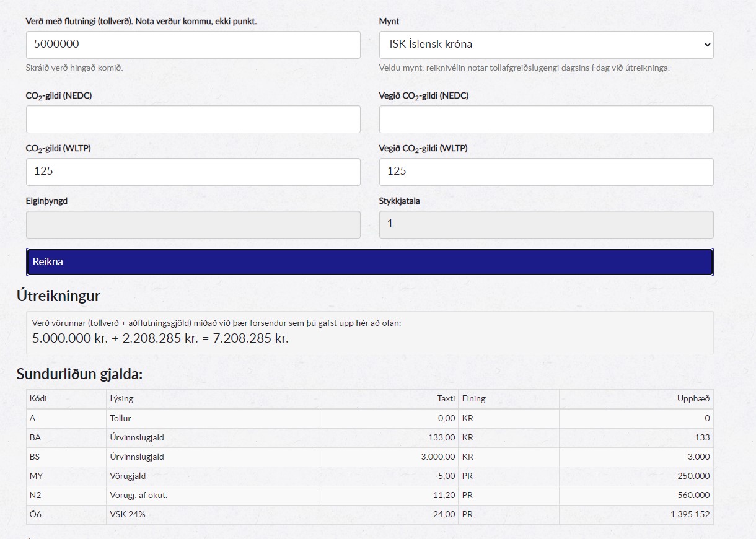Click the Stykkjatala quantity field
Image resolution: width=756 pixels, height=539 pixels.
pyautogui.click(x=546, y=224)
